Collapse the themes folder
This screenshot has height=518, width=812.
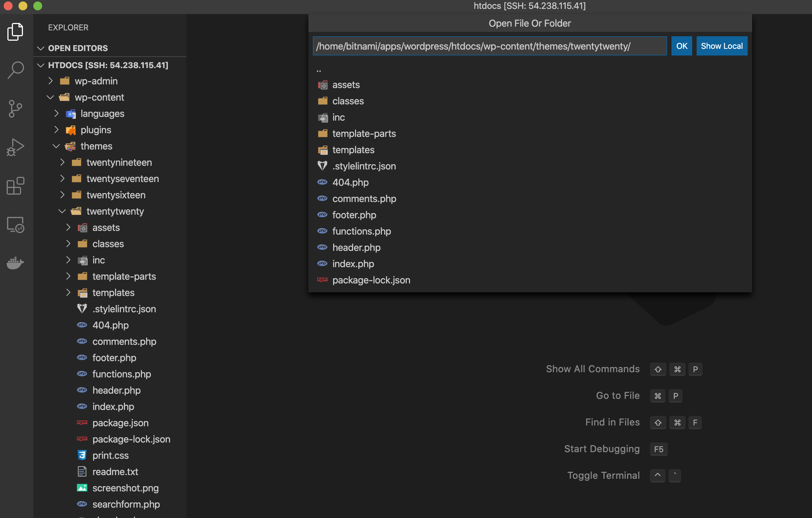pyautogui.click(x=56, y=146)
